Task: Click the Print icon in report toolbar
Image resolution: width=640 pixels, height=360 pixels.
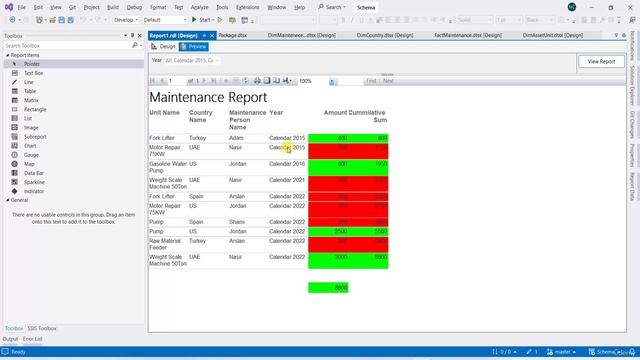Action: tap(257, 81)
